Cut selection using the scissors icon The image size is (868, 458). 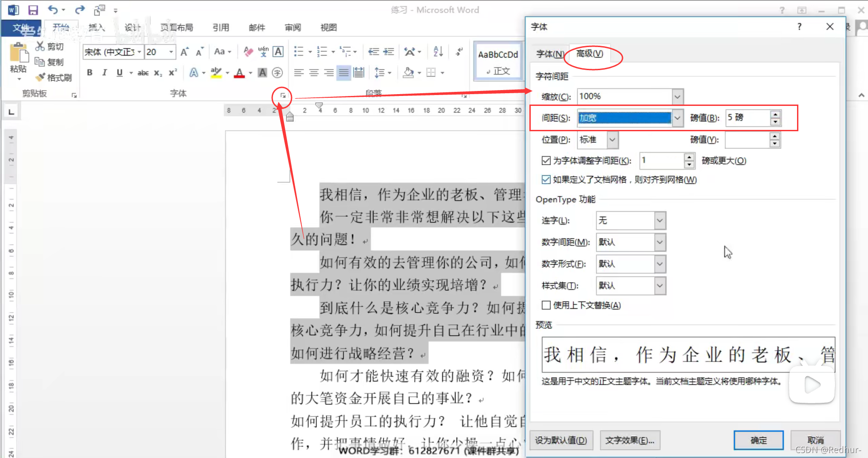40,46
